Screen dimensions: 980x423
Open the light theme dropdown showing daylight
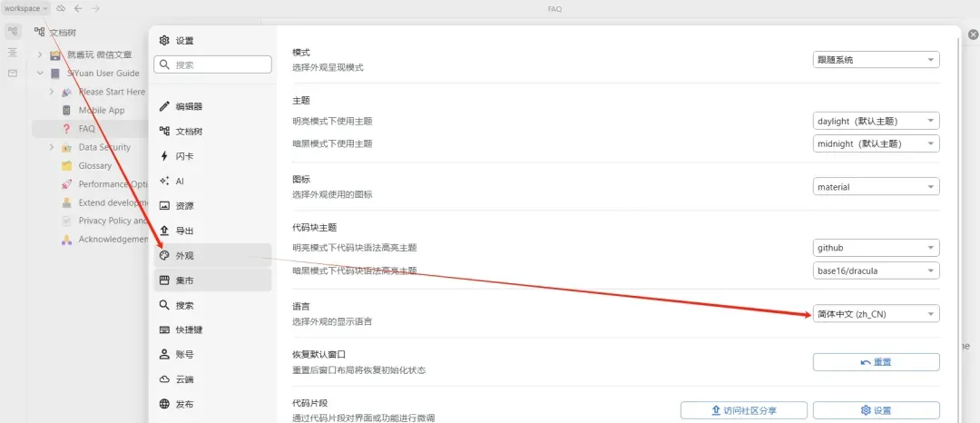coord(877,121)
